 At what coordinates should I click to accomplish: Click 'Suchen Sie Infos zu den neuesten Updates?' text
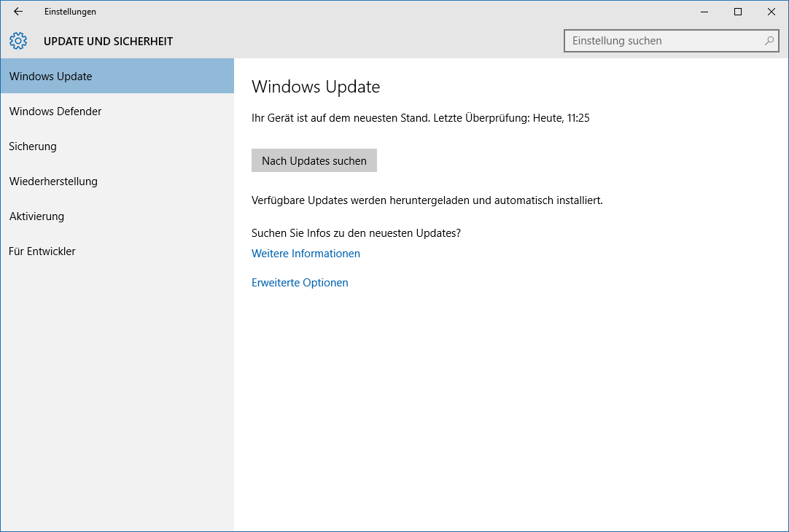[x=357, y=232]
